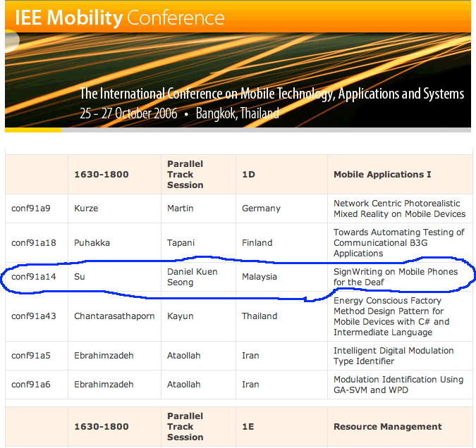Click Ebrahimzadeh in the conf91a6 row

(104, 385)
